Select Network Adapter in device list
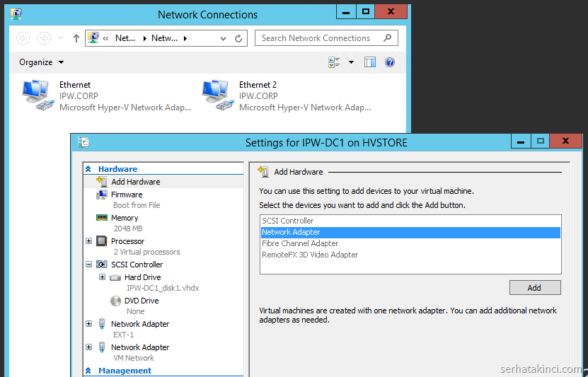588x377 pixels. [410, 232]
